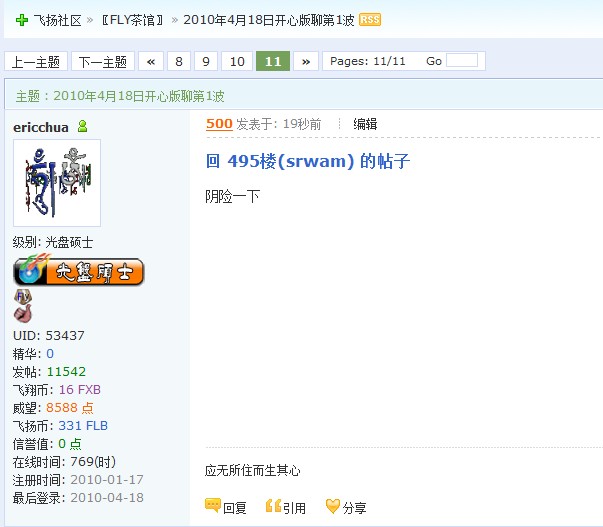Open 下一主题 next topic
The image size is (603, 527).
coord(103,61)
